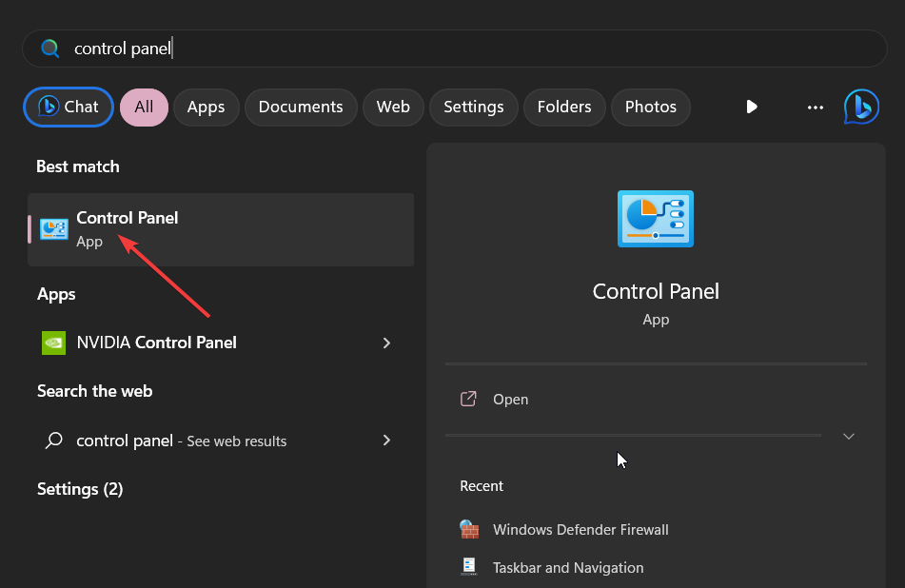
Task: Click the NVIDIA Control Panel green icon
Action: (53, 343)
